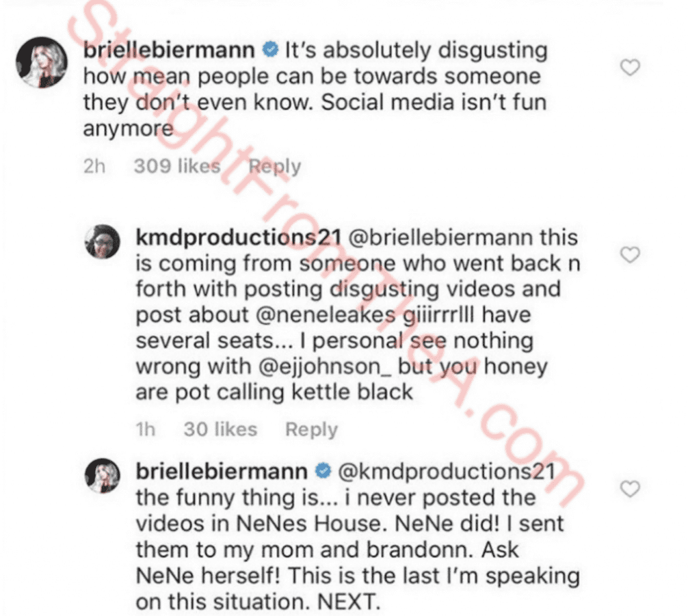Reply to the comment with 309 likes
The width and height of the screenshot is (688, 616).
(274, 166)
